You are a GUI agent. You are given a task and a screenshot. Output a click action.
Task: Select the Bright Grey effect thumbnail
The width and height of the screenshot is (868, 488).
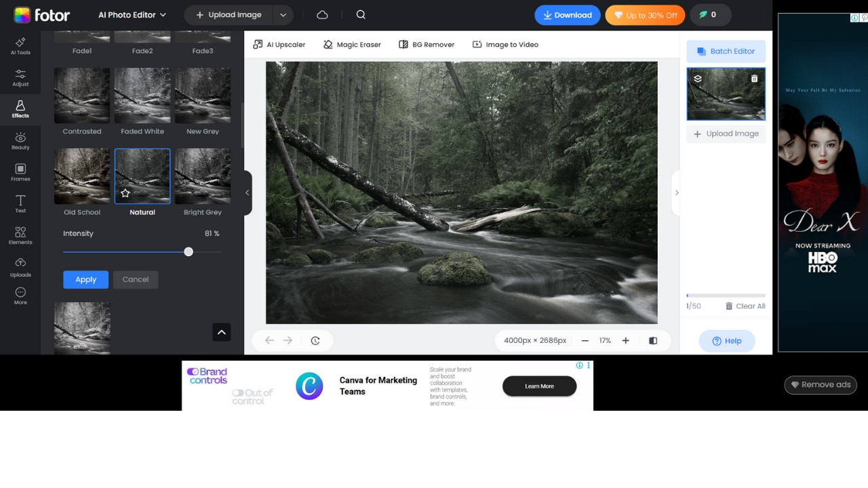[x=203, y=176]
